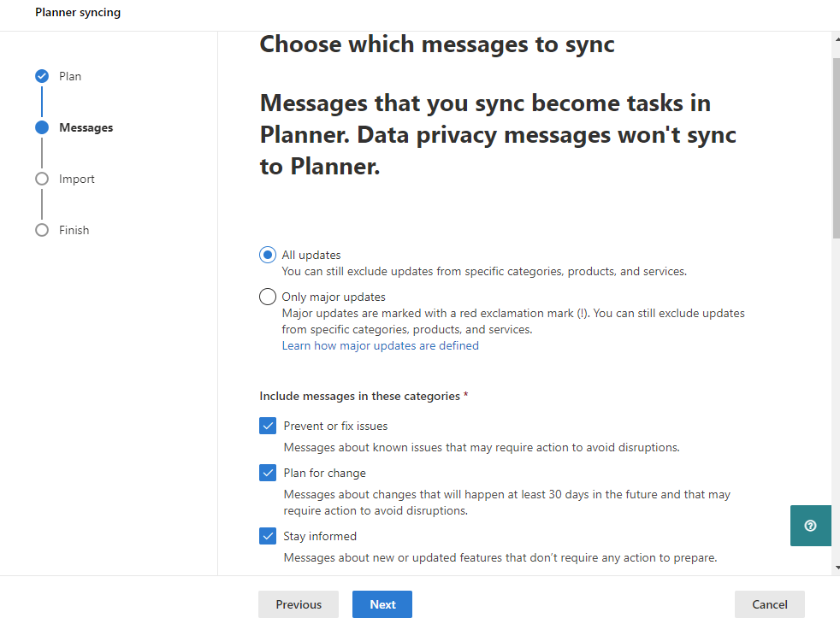Disable the Stay informed checkbox
This screenshot has height=624, width=840.
268,536
